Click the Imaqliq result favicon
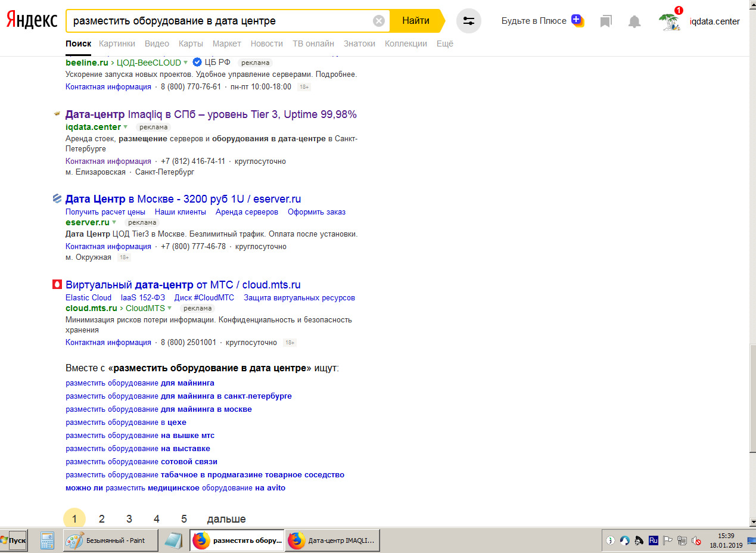This screenshot has height=553, width=756. [x=57, y=113]
